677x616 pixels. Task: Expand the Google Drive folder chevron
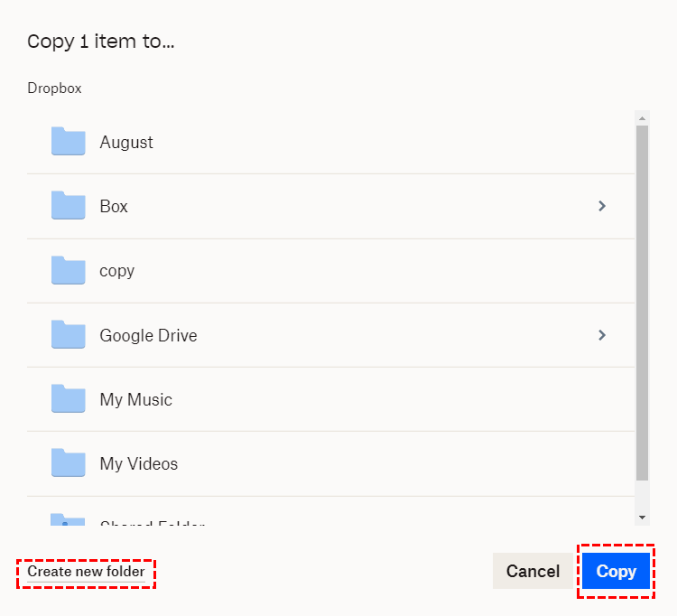(602, 335)
